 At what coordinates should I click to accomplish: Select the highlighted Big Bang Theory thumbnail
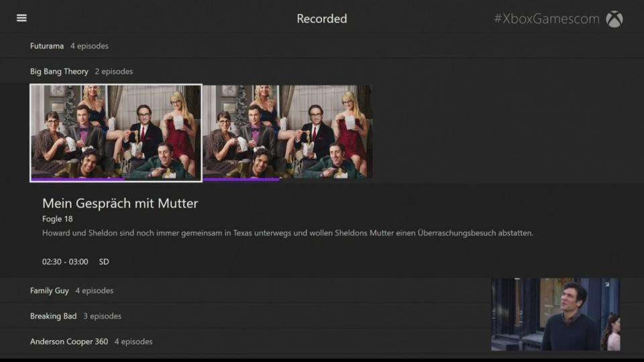pyautogui.click(x=116, y=132)
